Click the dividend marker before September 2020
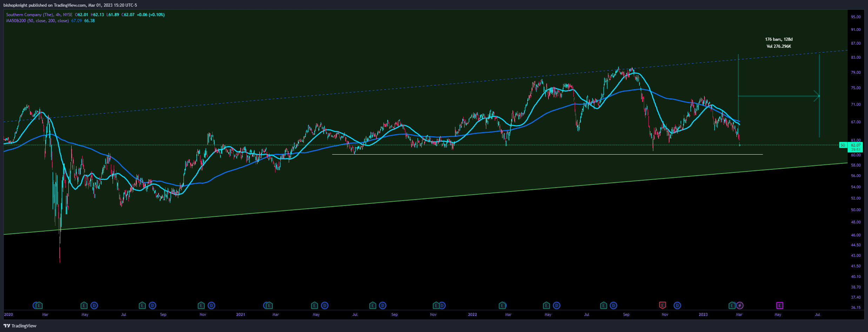This screenshot has height=332, width=868. (152, 306)
